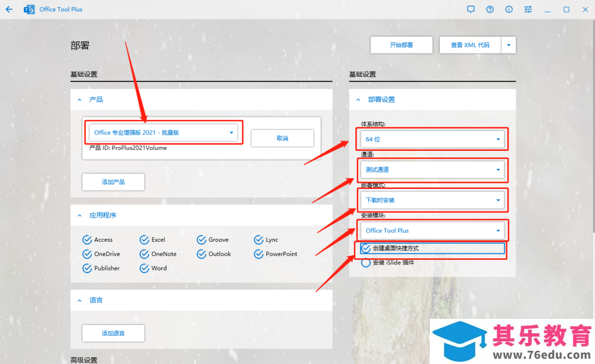Click the 高级设置 heading
Screen dimensions: 595x364
pos(84,360)
